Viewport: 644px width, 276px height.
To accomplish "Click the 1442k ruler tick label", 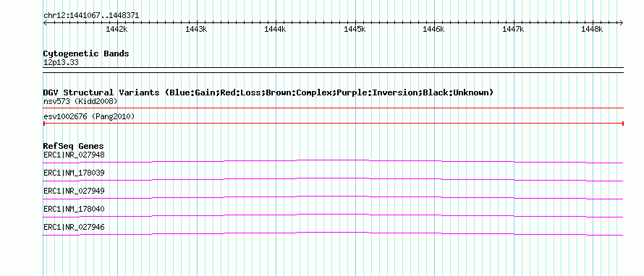I will tap(116, 29).
